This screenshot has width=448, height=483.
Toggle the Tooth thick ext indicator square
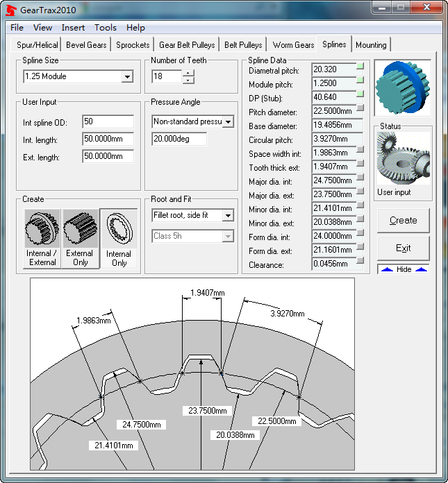(360, 163)
